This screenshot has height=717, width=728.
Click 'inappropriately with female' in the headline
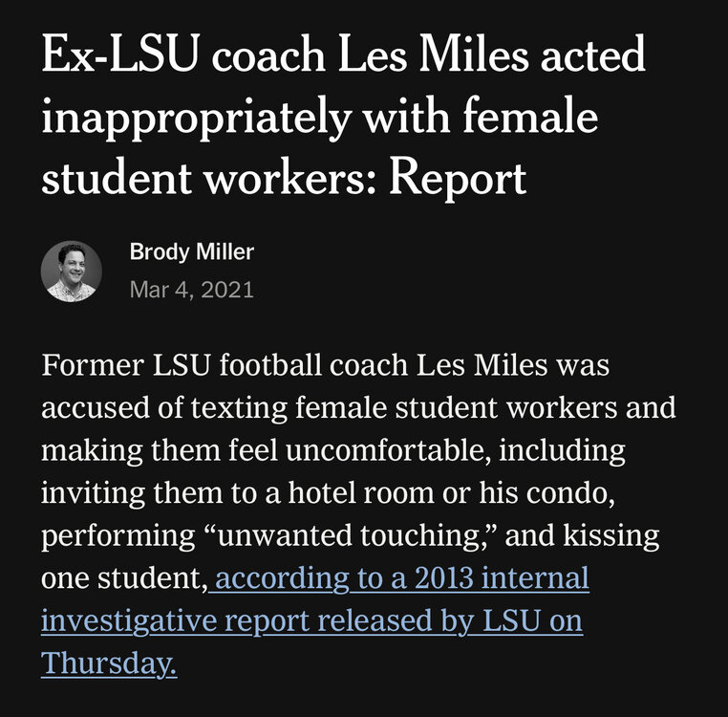320,119
